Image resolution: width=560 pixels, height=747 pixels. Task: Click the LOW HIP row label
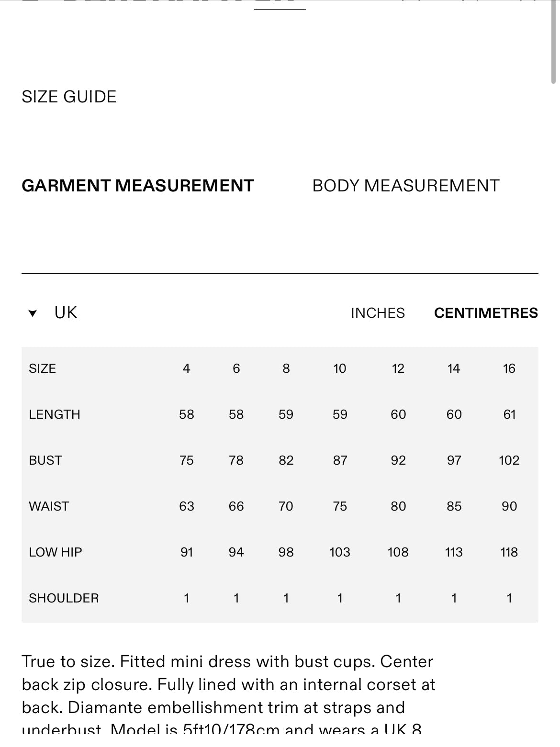point(56,552)
